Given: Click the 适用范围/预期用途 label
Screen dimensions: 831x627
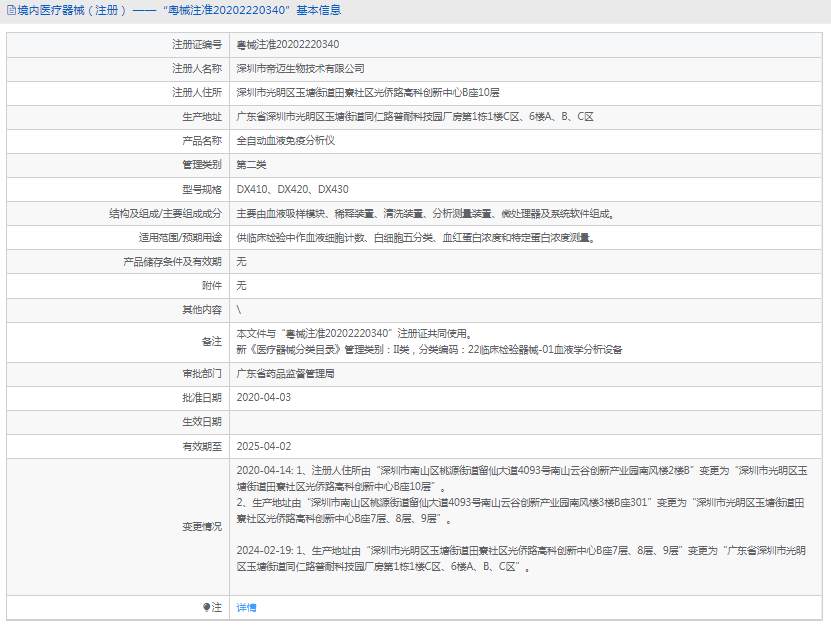Looking at the screenshot, I should (x=180, y=238).
